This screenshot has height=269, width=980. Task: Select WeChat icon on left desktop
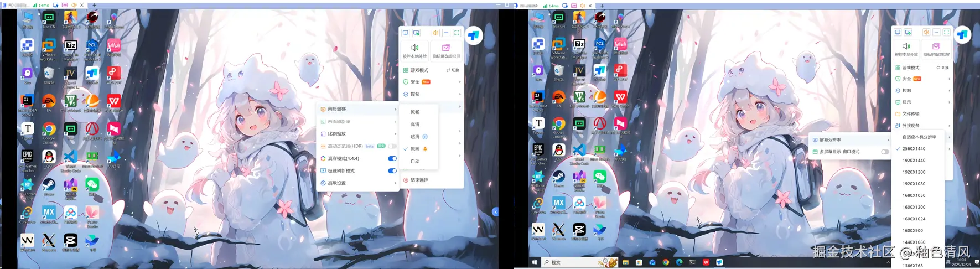[92, 186]
